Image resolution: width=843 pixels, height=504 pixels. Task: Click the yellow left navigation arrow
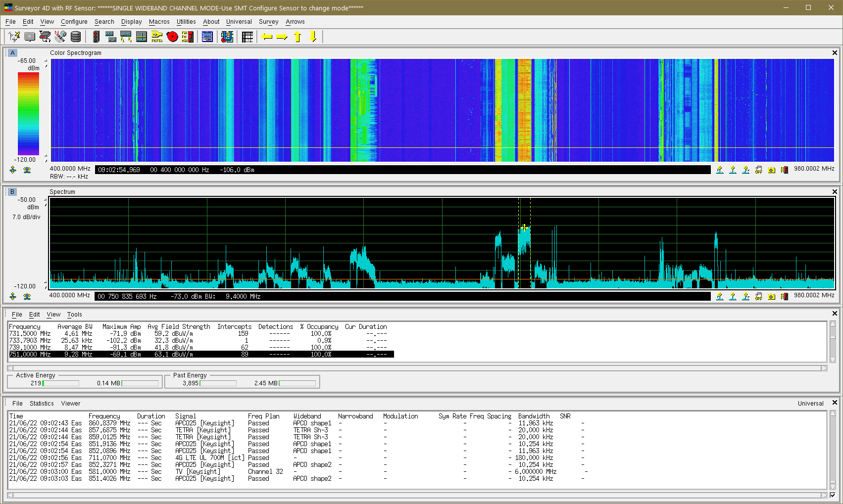tap(267, 37)
